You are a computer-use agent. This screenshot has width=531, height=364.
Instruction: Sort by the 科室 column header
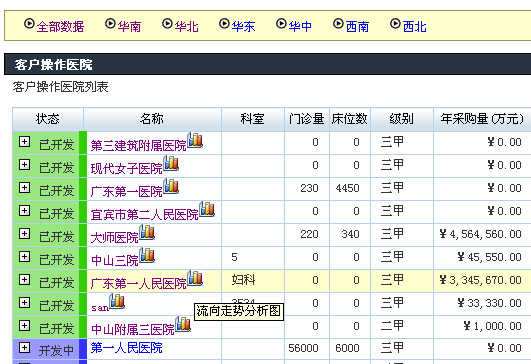tap(253, 119)
